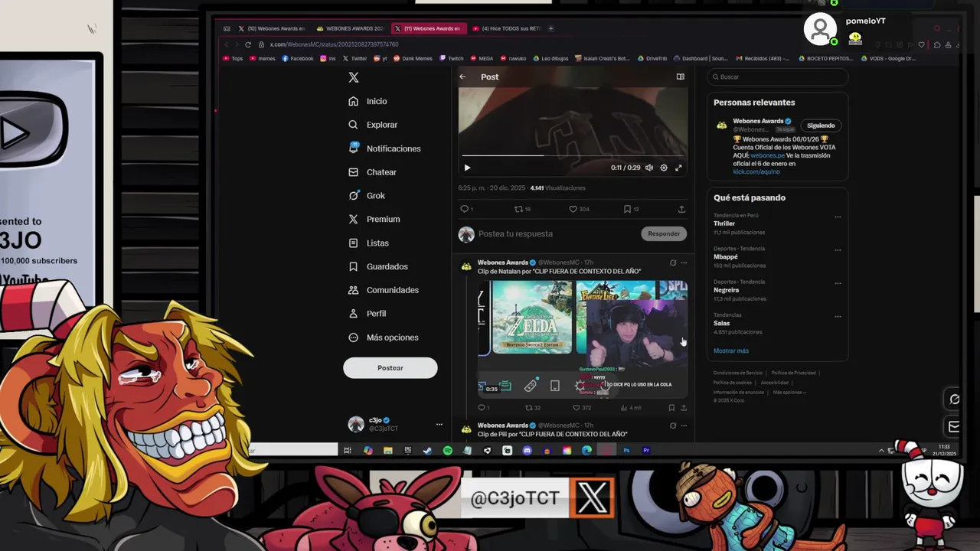This screenshot has height=551, width=980.
Task: Click the Siguiendo button for Webones Awards
Action: 821,126
